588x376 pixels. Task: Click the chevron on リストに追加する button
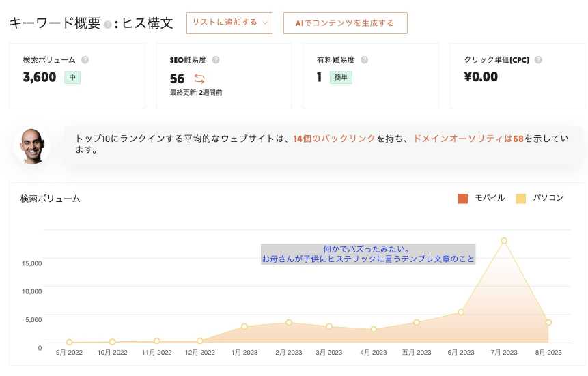point(265,23)
